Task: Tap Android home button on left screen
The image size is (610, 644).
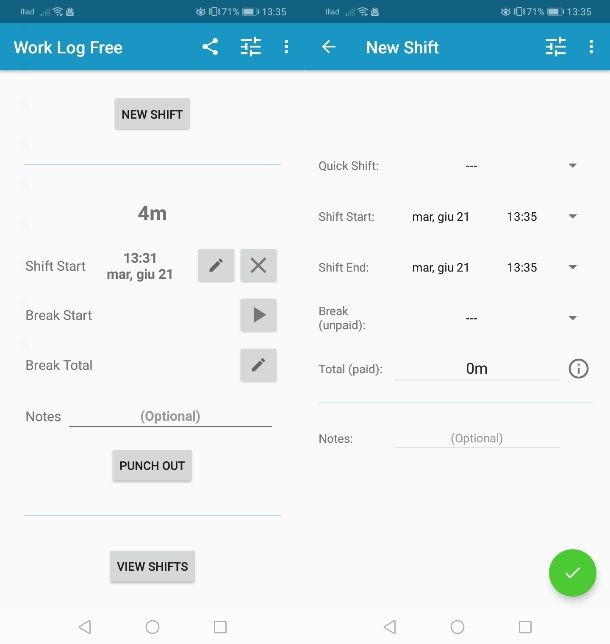Action: coord(152,627)
